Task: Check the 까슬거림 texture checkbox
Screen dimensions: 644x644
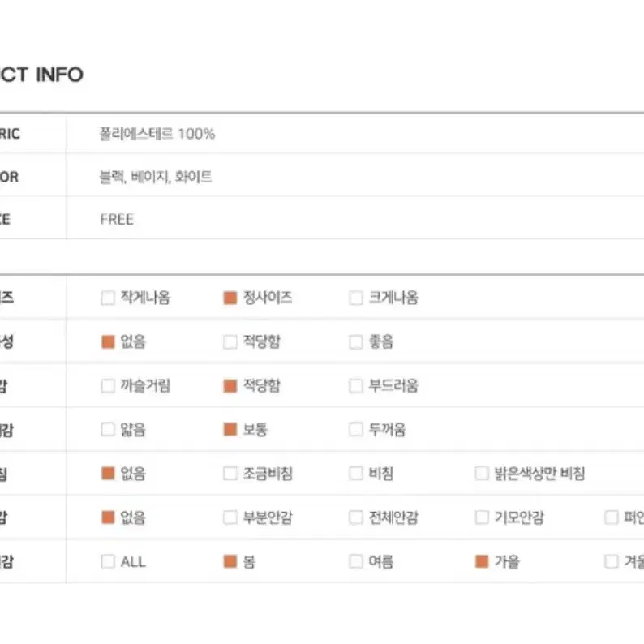Action: pos(108,385)
